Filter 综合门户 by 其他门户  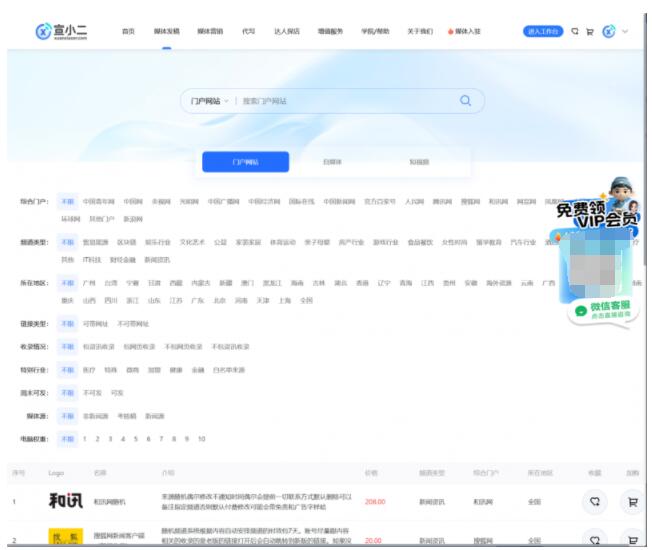(102, 219)
